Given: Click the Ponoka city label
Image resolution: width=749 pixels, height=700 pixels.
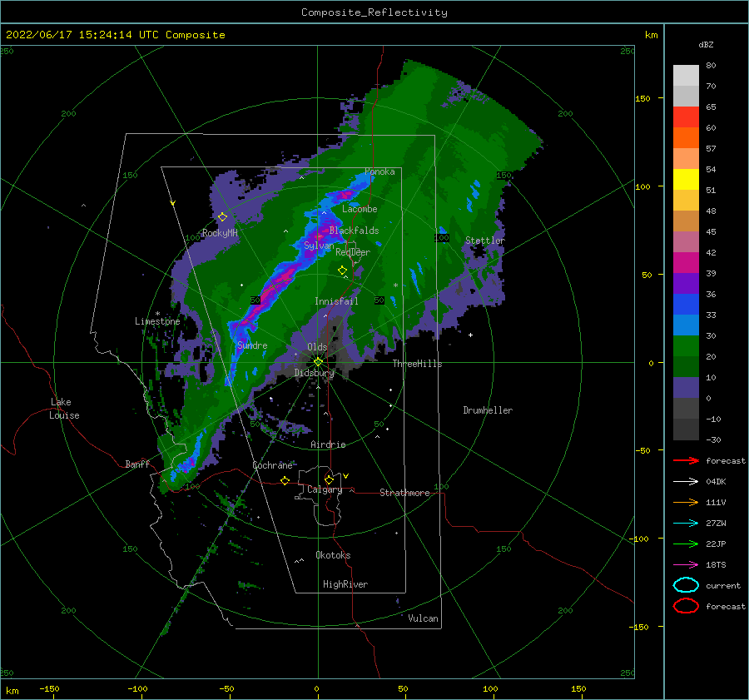Looking at the screenshot, I should click(379, 171).
